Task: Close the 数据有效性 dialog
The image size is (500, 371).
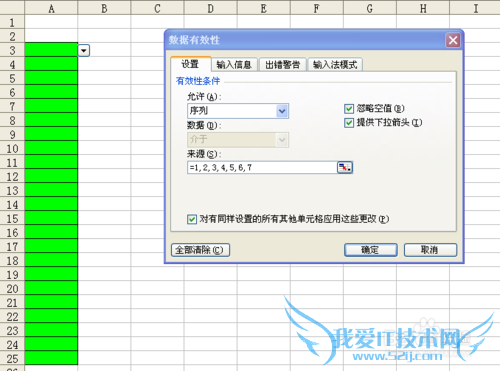Action: pyautogui.click(x=453, y=40)
